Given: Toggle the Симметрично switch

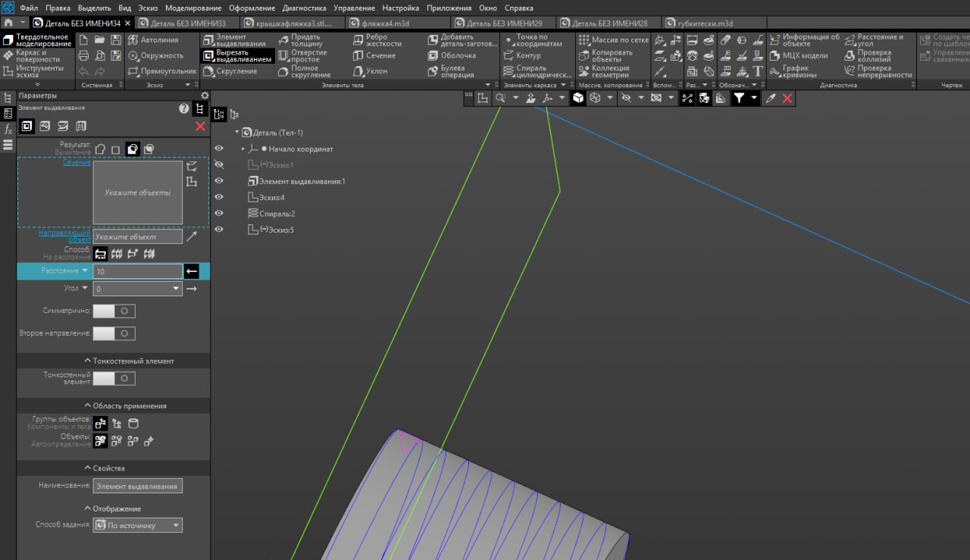Looking at the screenshot, I should coord(114,311).
